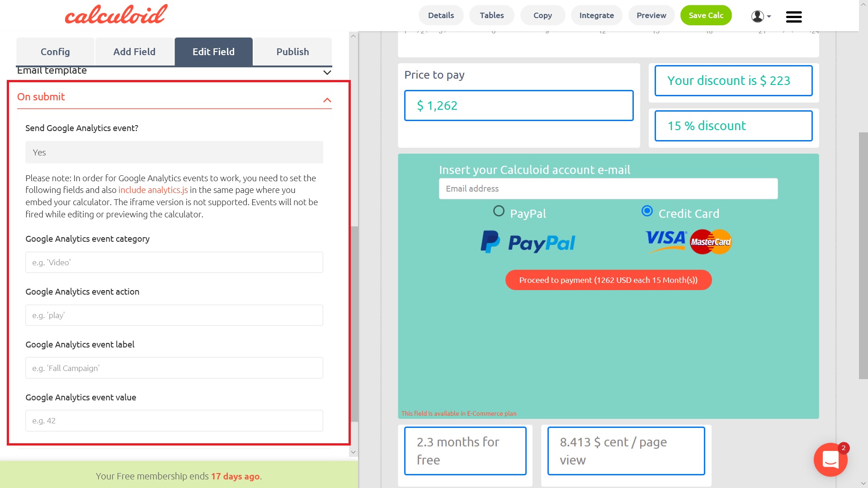
Task: Select Credit Card radio button option
Action: coord(647,211)
